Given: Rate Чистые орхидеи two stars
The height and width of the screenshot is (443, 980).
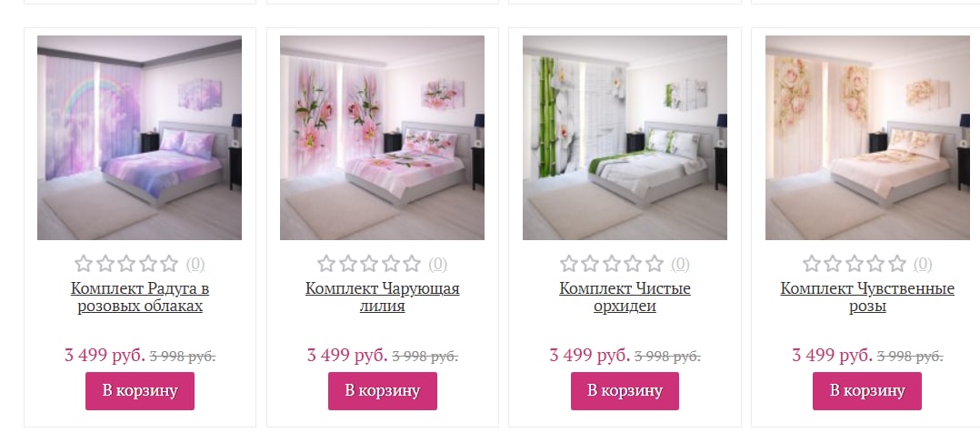Looking at the screenshot, I should (590, 264).
